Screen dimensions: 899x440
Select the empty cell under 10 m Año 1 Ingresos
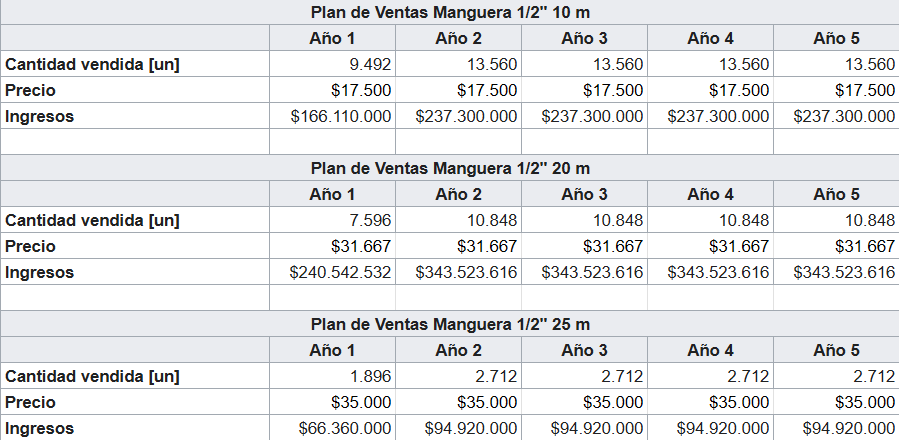click(333, 142)
